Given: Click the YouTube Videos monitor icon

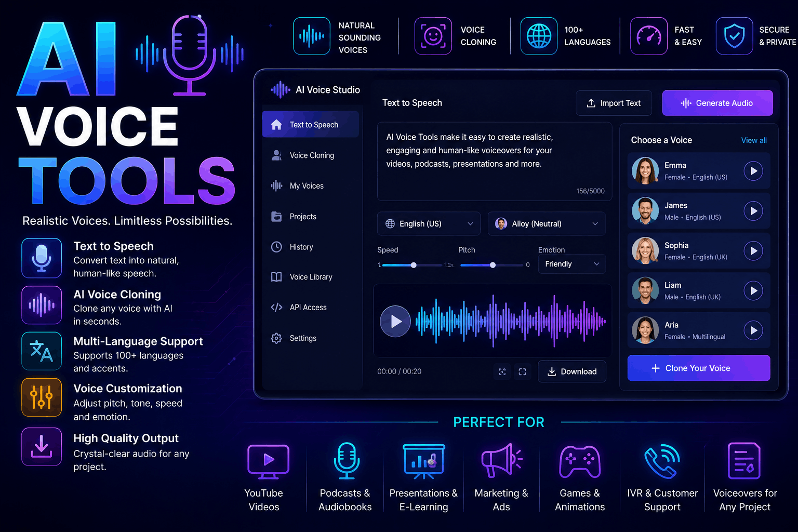Looking at the screenshot, I should (269, 461).
